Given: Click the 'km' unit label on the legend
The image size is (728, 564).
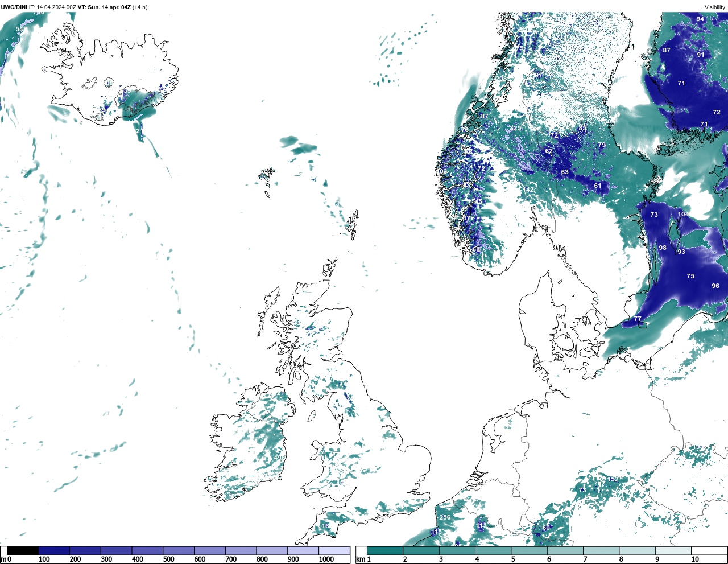Looking at the screenshot, I should click(x=360, y=559).
